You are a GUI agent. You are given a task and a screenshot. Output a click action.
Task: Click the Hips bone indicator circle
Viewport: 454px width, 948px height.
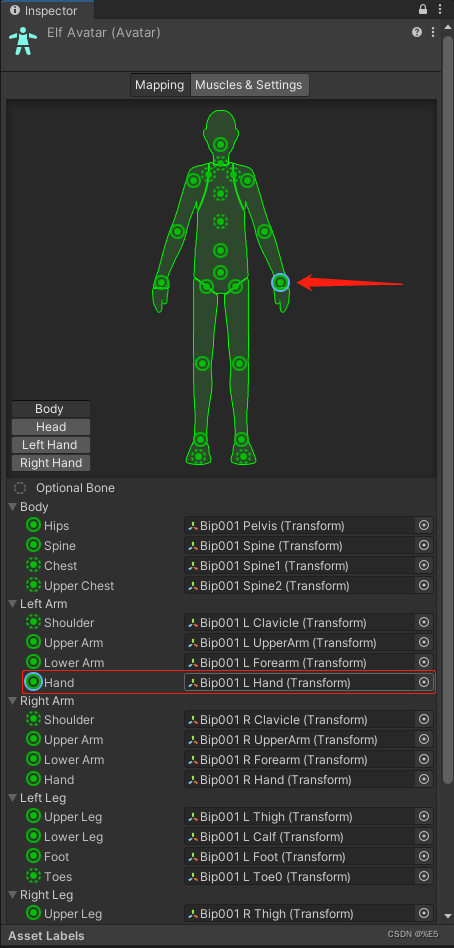coord(34,525)
